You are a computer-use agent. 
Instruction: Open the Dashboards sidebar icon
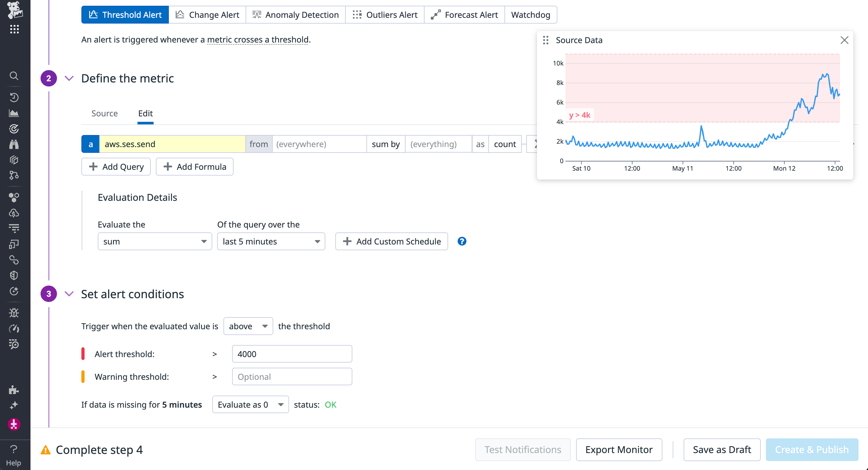pyautogui.click(x=14, y=113)
